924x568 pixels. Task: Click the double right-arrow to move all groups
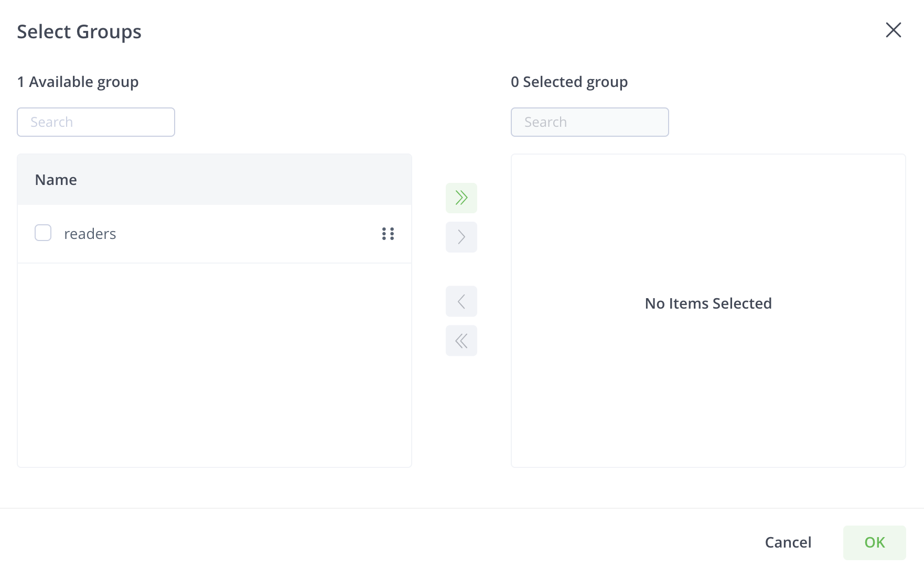click(461, 198)
